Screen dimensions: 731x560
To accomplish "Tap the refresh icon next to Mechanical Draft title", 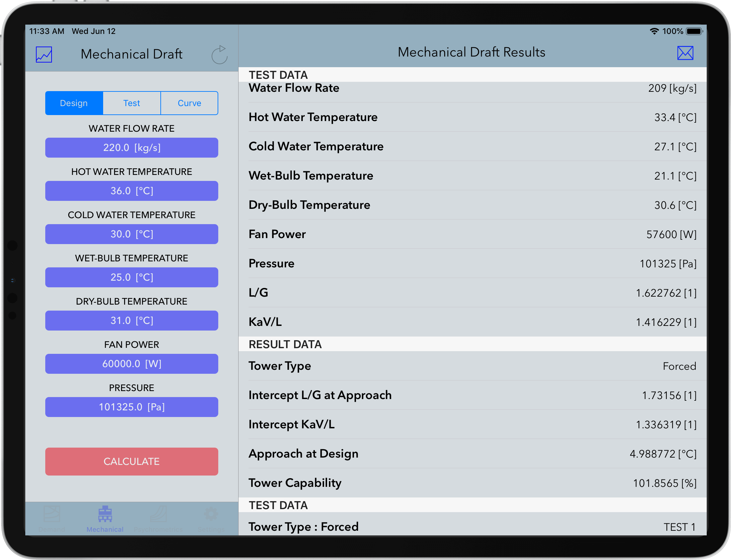I will click(220, 54).
